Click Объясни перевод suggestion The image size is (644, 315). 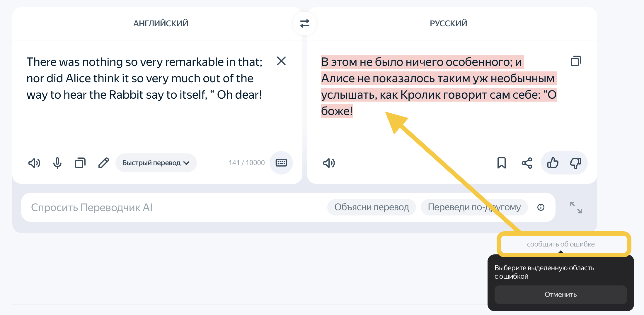pos(372,207)
